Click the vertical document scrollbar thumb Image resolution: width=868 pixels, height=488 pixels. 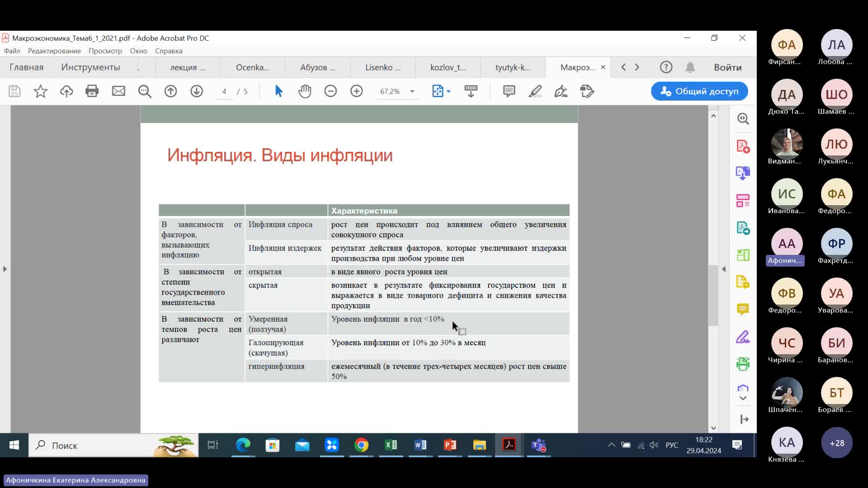(713, 295)
